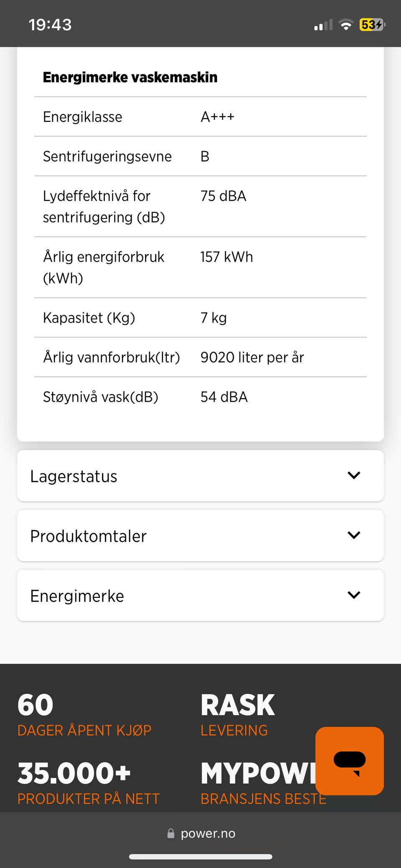
Task: Tap the home indicator bar
Action: click(200, 857)
